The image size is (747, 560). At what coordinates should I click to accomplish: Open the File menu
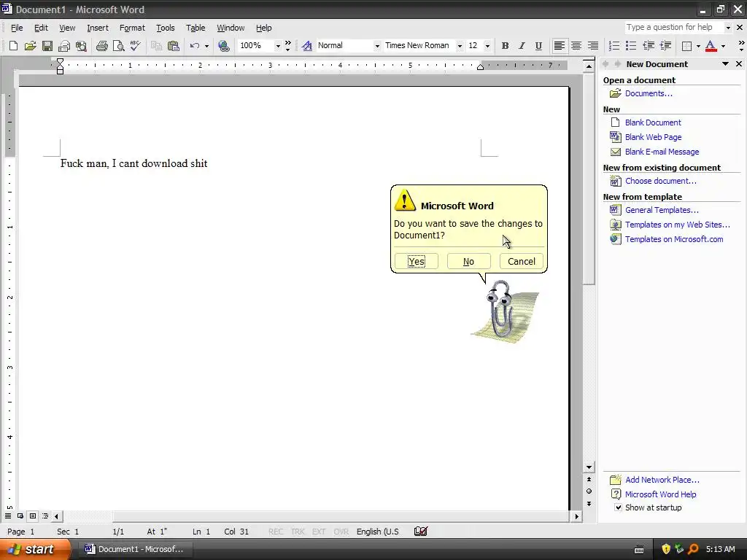click(17, 28)
